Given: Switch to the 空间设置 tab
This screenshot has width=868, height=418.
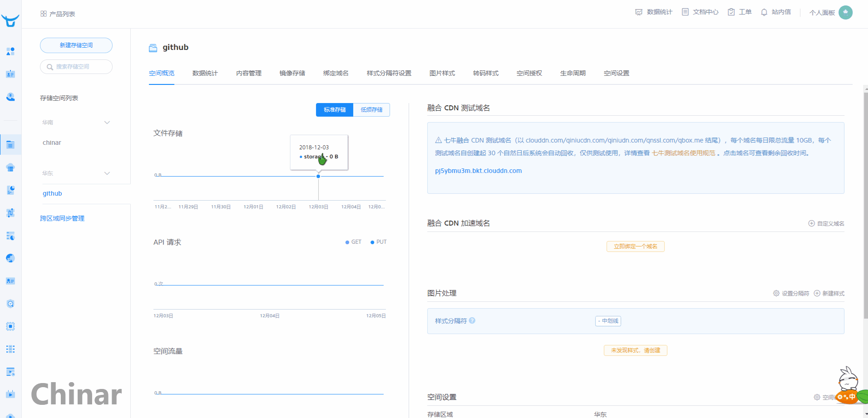Looking at the screenshot, I should 616,73.
